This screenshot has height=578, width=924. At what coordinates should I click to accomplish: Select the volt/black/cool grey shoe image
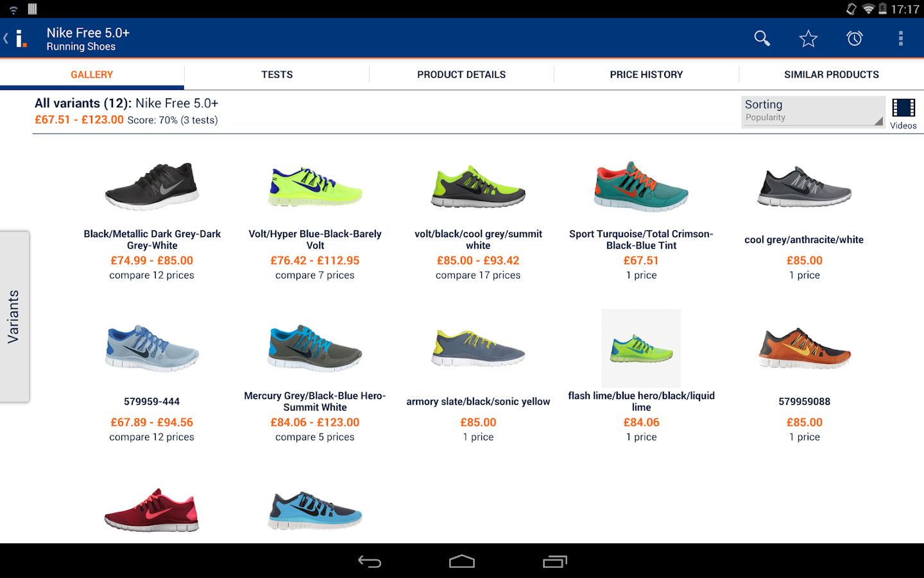pyautogui.click(x=478, y=186)
